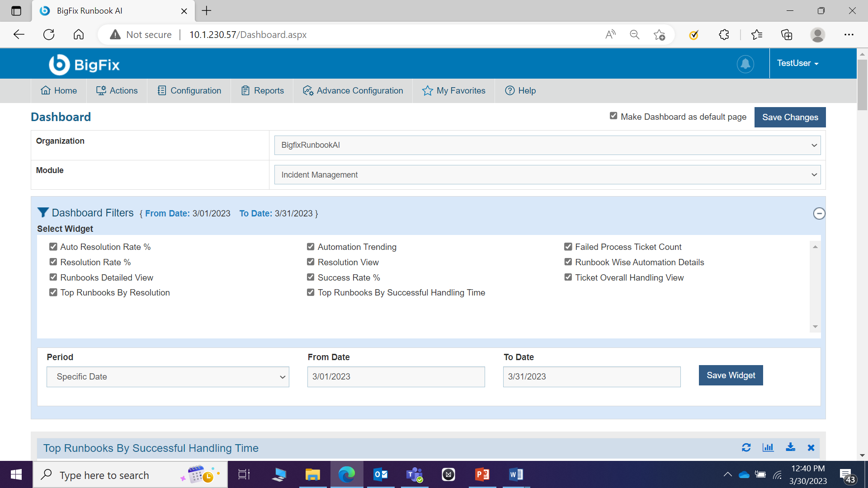This screenshot has width=868, height=488.
Task: Open Microsoft Edge from taskbar
Action: (346, 474)
